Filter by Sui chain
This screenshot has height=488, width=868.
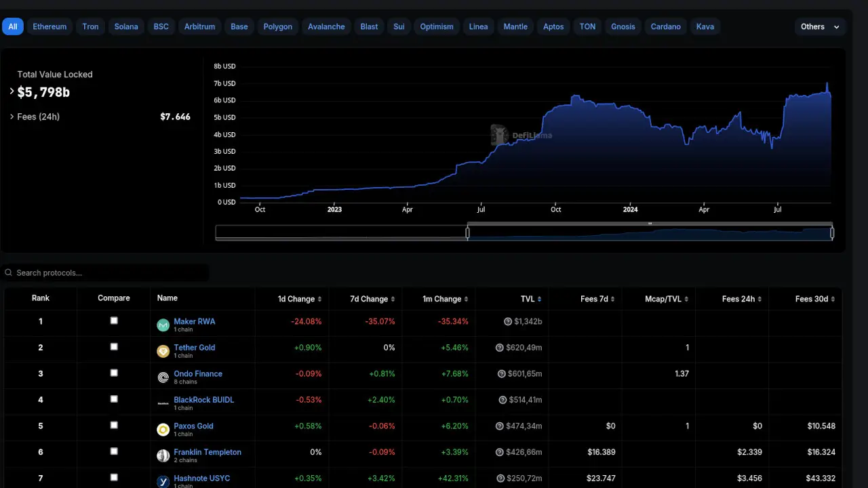pyautogui.click(x=399, y=26)
